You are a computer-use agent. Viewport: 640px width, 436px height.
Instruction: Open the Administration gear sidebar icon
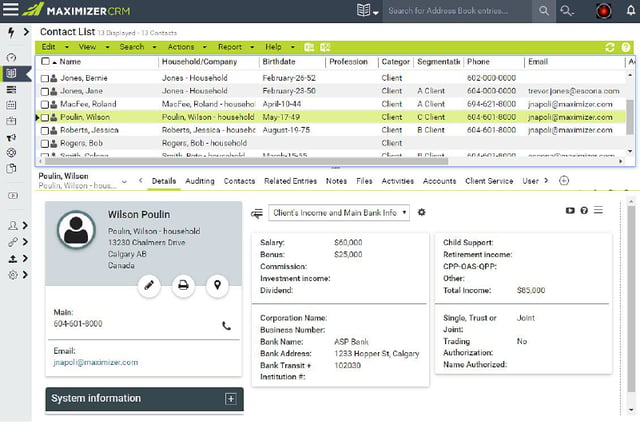(x=13, y=275)
